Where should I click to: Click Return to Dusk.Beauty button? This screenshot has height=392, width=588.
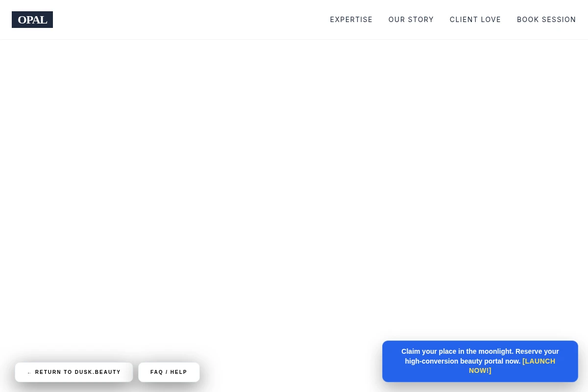coord(74,372)
